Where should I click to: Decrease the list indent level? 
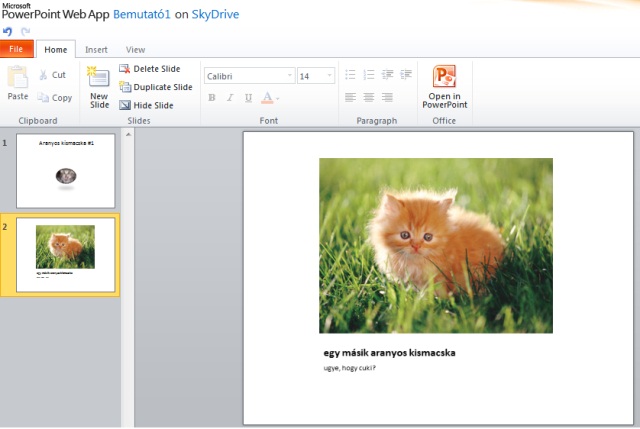point(387,74)
